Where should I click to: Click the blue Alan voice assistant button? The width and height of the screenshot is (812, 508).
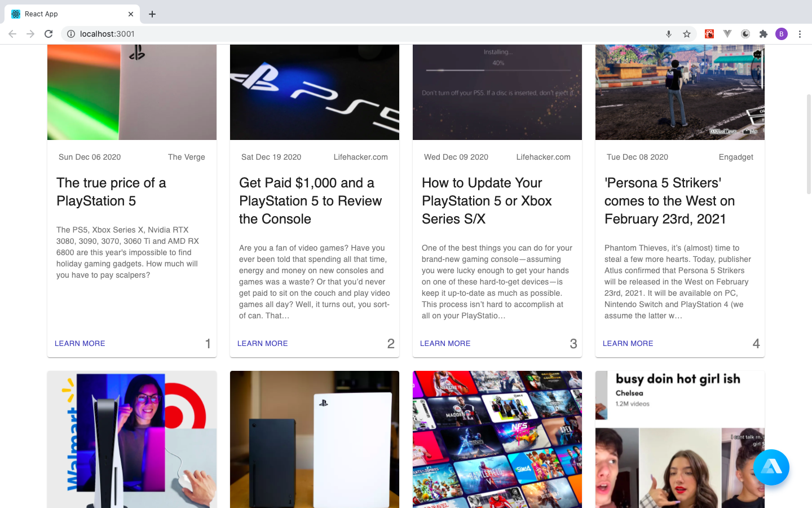tap(771, 467)
